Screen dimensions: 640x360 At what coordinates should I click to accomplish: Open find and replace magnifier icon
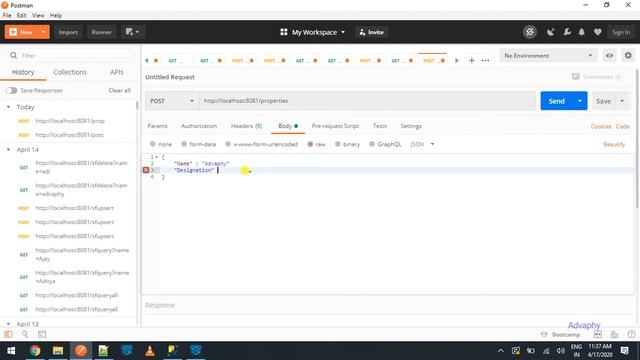pos(25,334)
